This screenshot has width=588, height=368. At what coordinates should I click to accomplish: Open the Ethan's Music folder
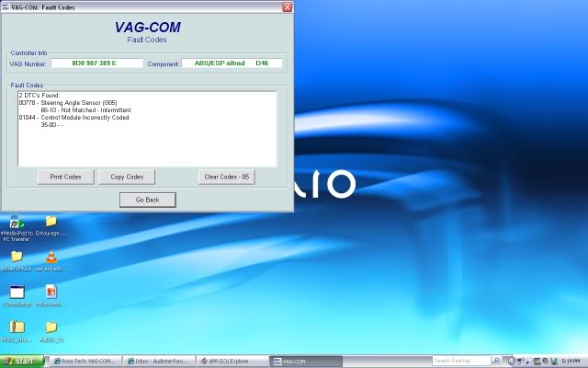pos(16,257)
